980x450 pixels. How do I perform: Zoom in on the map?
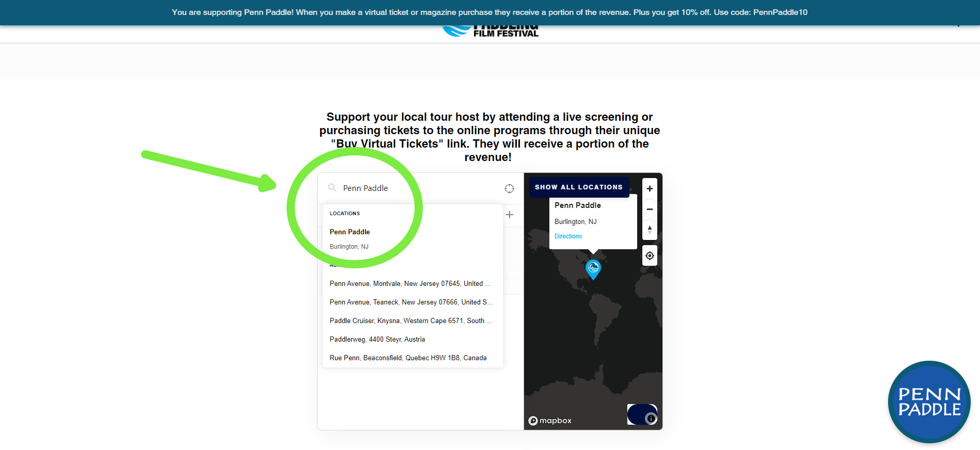(x=650, y=188)
